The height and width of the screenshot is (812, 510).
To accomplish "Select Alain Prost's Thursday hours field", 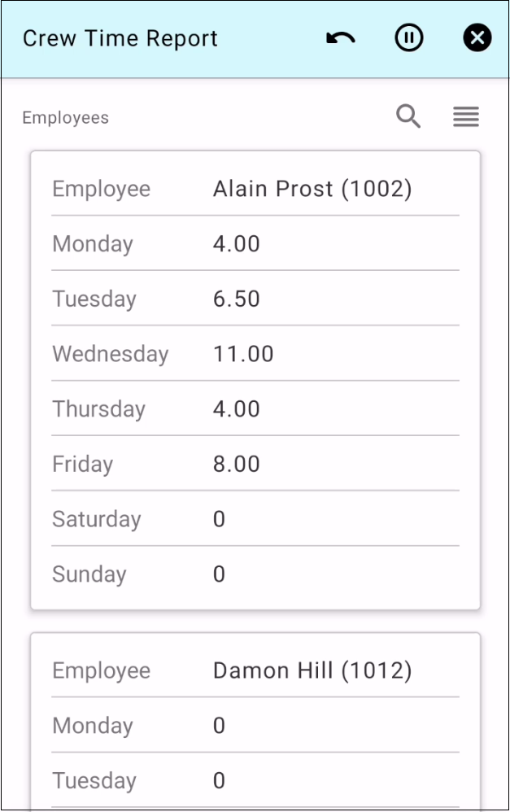I will point(237,408).
